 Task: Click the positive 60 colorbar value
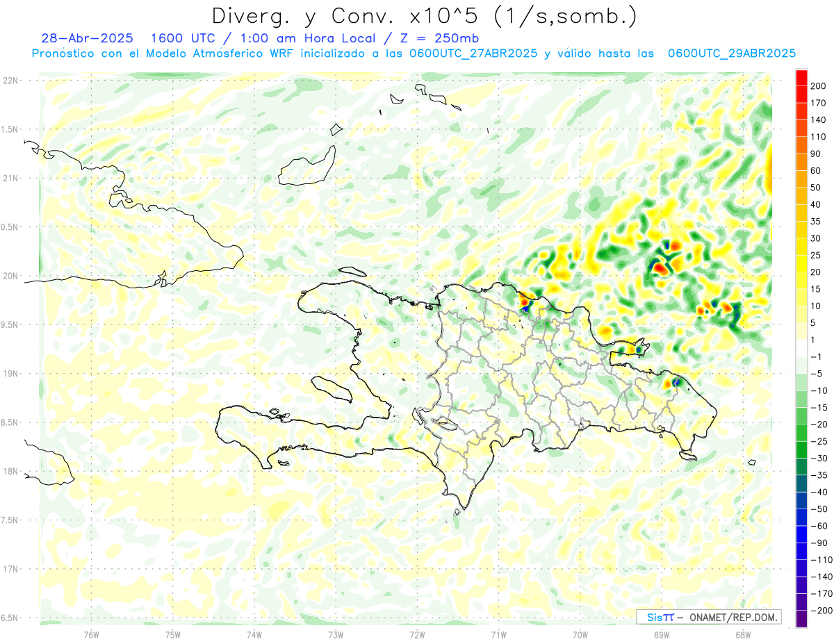[x=816, y=171]
